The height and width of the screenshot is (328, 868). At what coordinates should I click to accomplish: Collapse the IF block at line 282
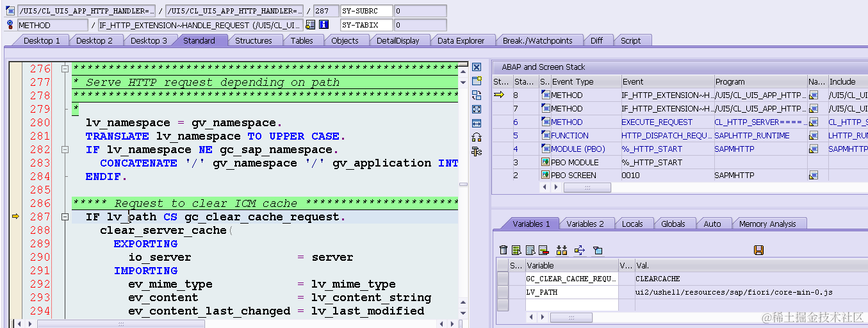pyautogui.click(x=65, y=149)
